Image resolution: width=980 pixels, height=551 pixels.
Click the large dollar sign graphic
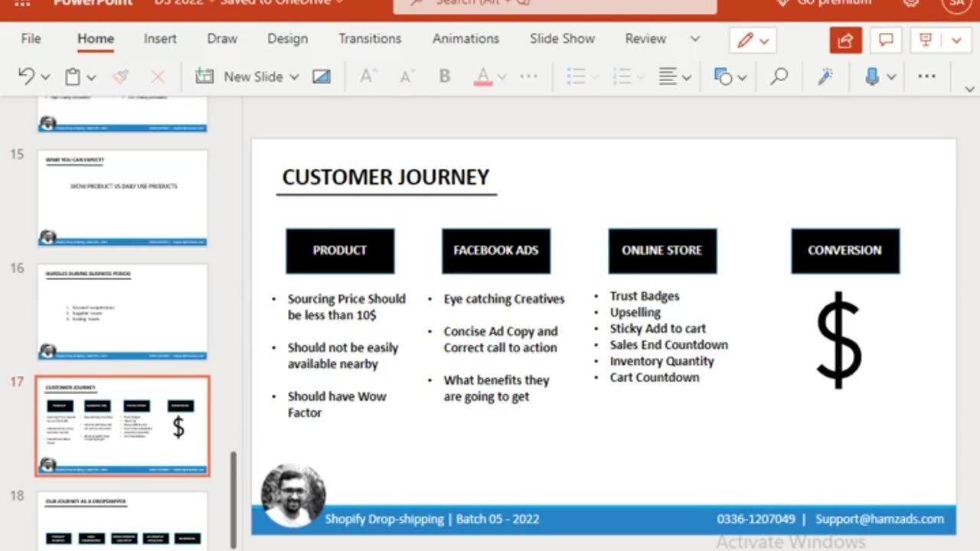click(840, 339)
